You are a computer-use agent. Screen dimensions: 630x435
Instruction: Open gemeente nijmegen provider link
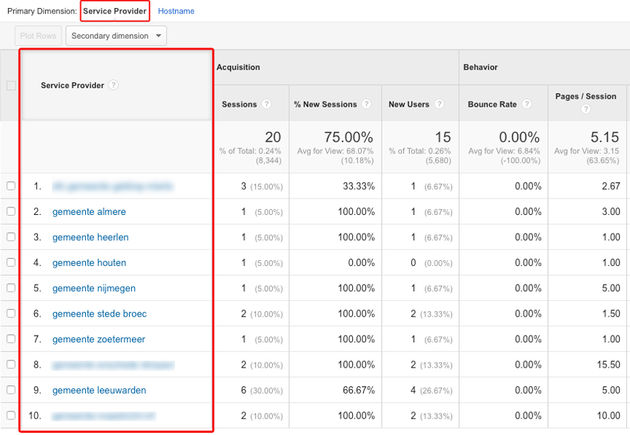[x=94, y=288]
